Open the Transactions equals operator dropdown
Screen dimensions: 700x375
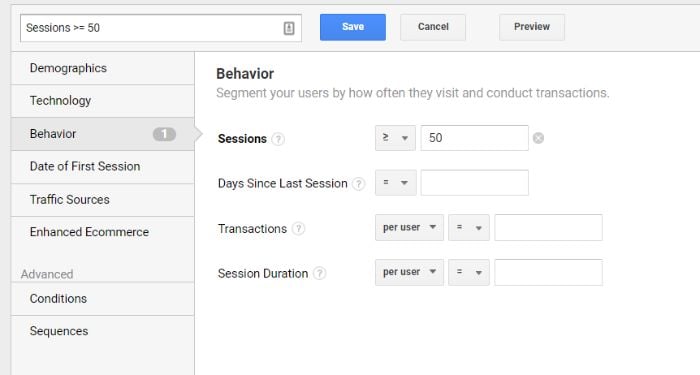469,227
